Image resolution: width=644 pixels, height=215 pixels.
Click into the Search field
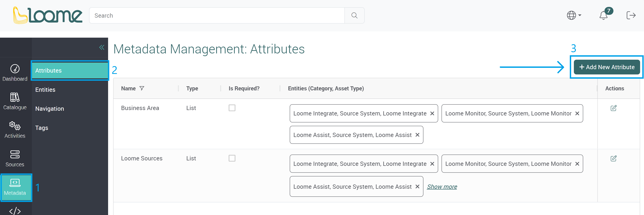[217, 16]
